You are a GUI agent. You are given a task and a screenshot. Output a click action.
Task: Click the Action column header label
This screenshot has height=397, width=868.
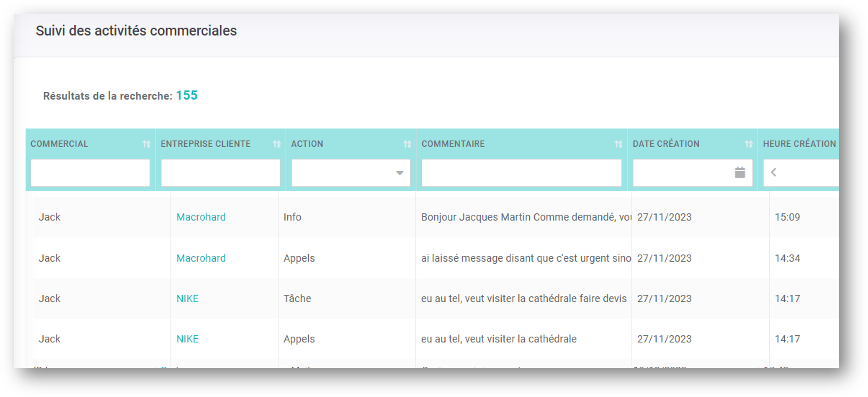[307, 144]
